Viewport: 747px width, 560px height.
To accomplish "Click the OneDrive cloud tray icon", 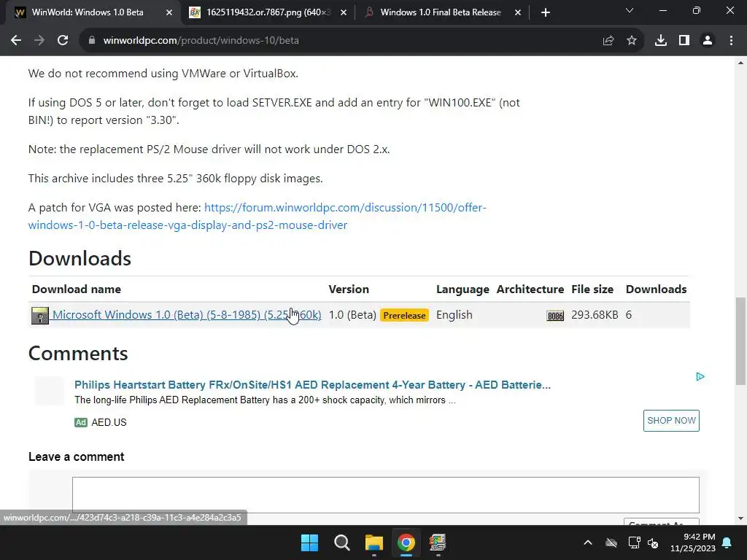I will click(611, 542).
